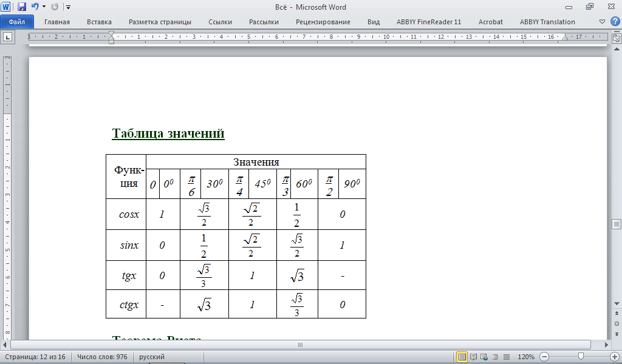Save the document via Quick Access toolbar
This screenshot has height=364, width=622.
[21, 7]
